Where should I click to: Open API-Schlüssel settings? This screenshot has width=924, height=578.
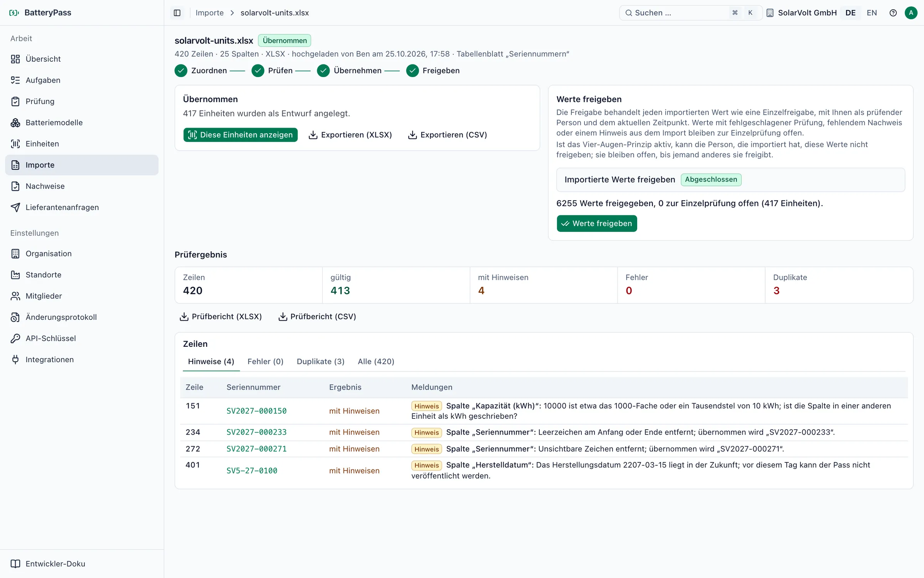coord(82,338)
